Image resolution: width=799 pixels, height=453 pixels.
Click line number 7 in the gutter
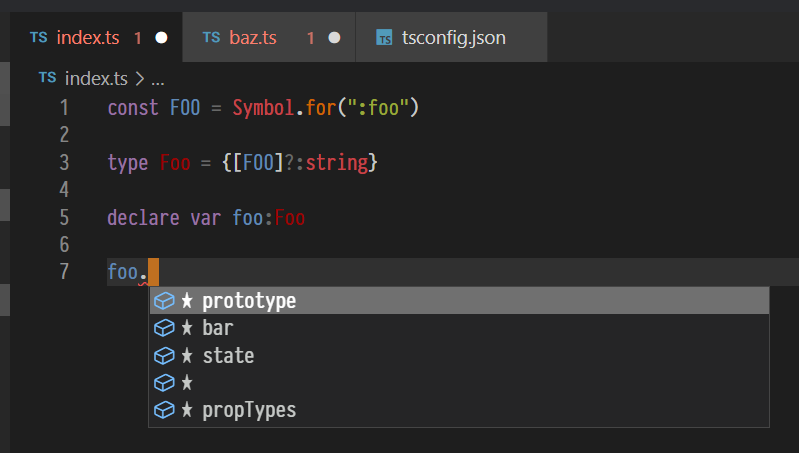click(x=64, y=272)
